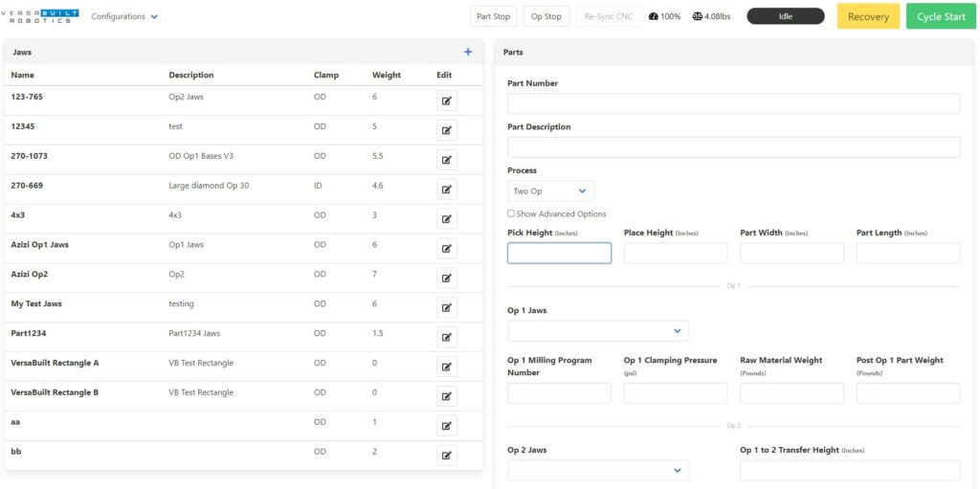The image size is (980, 489).
Task: Open the Configurations dropdown menu
Action: pyautogui.click(x=124, y=17)
